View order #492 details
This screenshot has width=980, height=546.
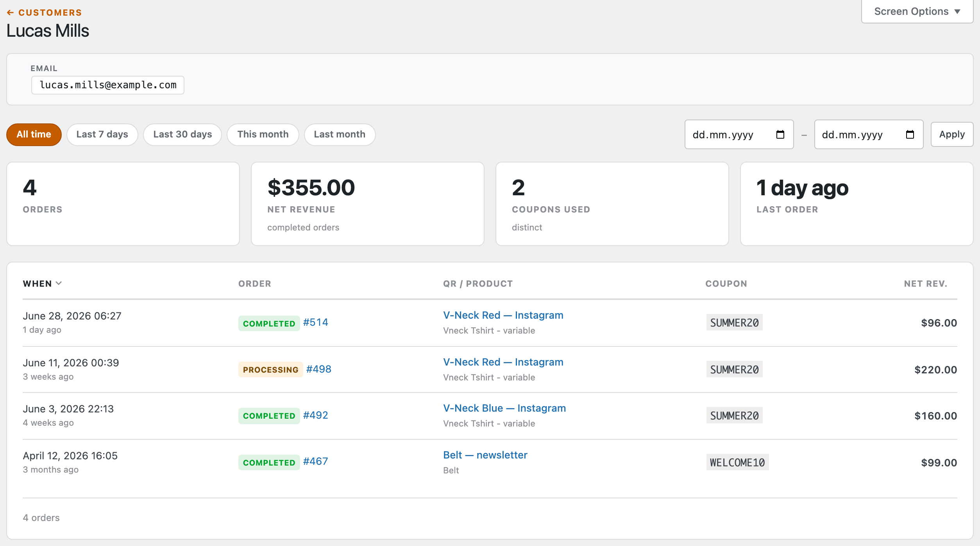tap(315, 415)
